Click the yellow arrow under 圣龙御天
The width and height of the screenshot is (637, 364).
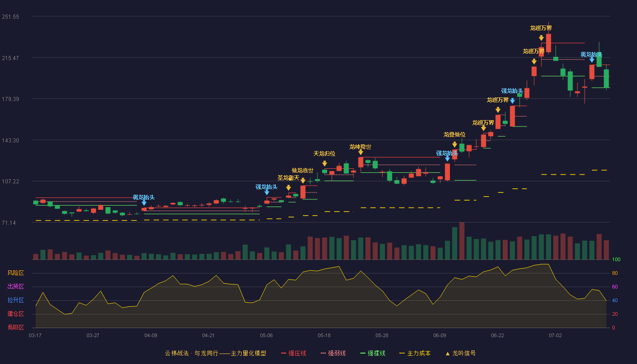(288, 187)
